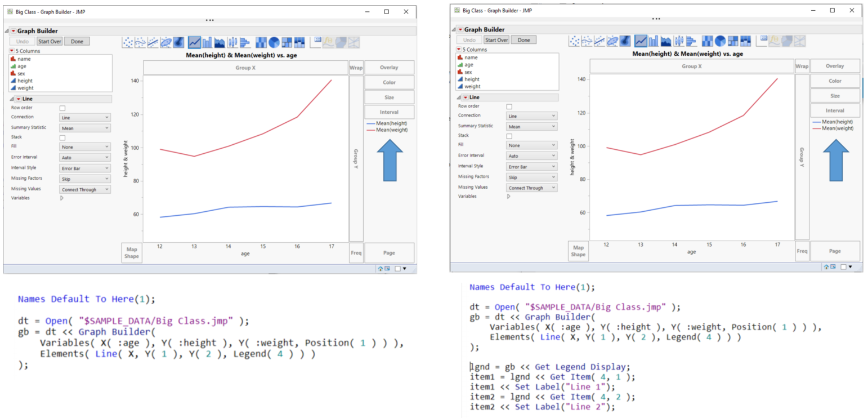Expand the Variables disclosure arrow
Screen dimensions: 868x418
pos(62,198)
